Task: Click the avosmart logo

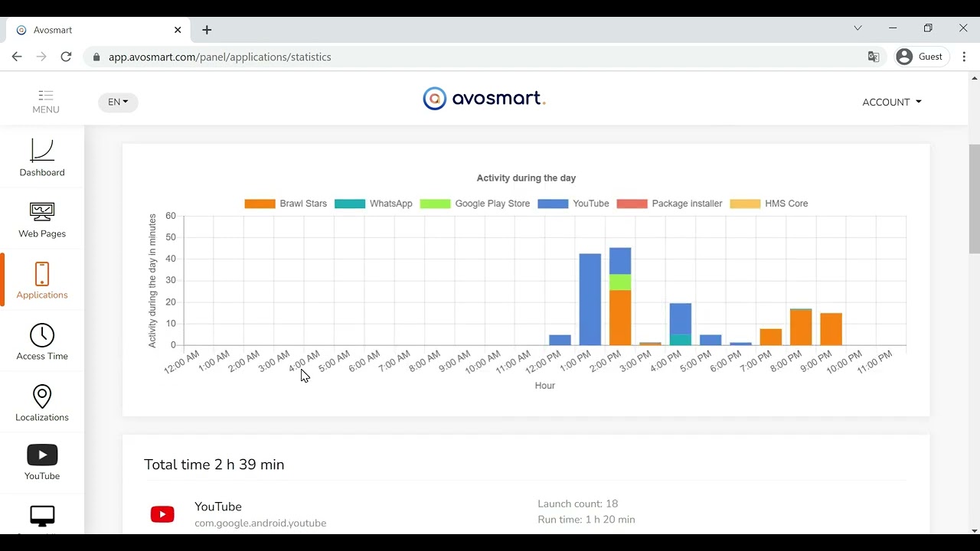Action: point(484,99)
